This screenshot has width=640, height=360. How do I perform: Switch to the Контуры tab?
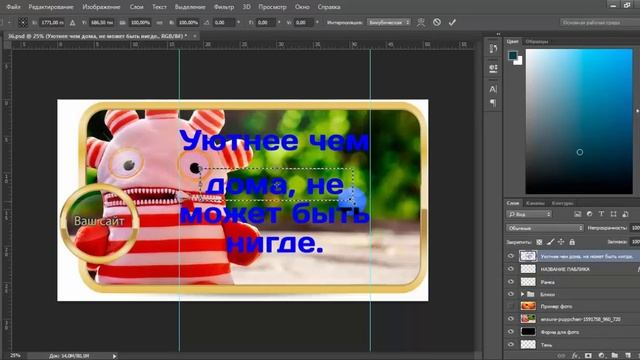pyautogui.click(x=562, y=203)
